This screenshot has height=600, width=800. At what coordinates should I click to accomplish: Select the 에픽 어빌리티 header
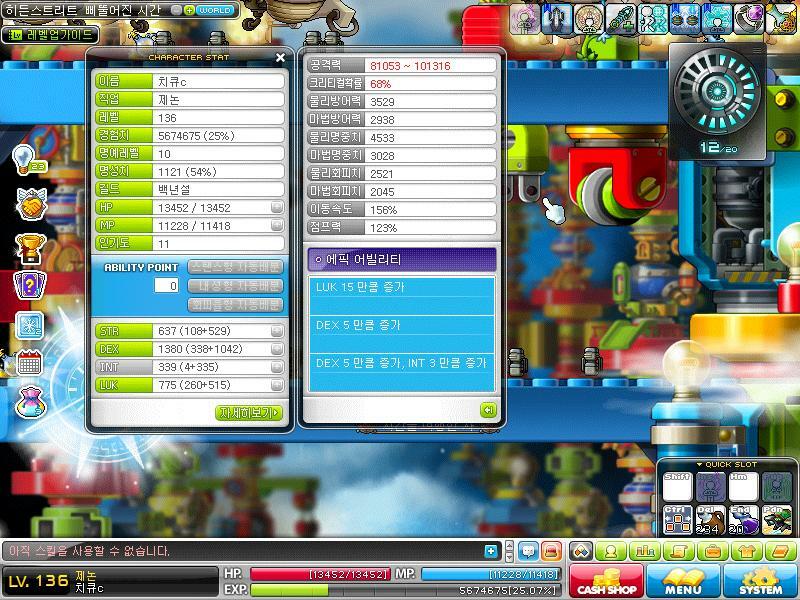point(402,260)
